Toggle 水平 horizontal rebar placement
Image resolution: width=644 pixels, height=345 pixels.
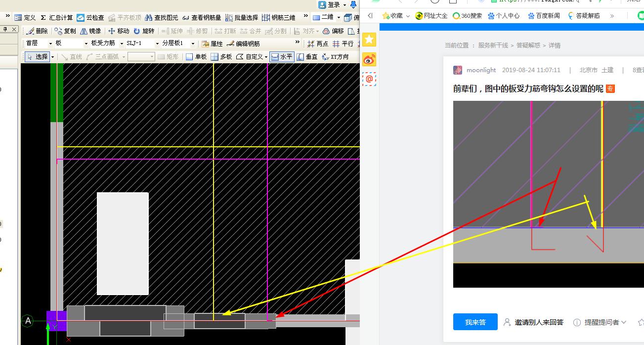pyautogui.click(x=282, y=57)
